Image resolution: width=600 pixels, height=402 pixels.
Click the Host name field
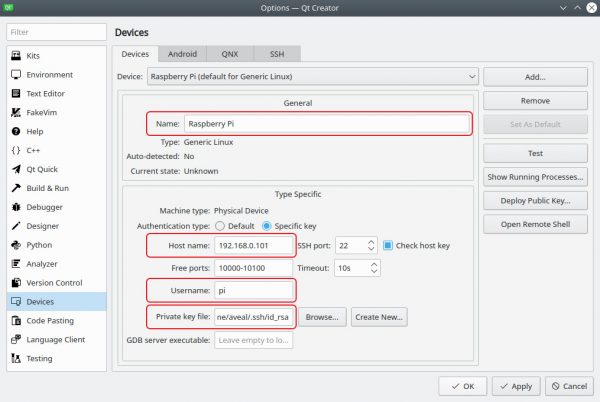pyautogui.click(x=253, y=246)
